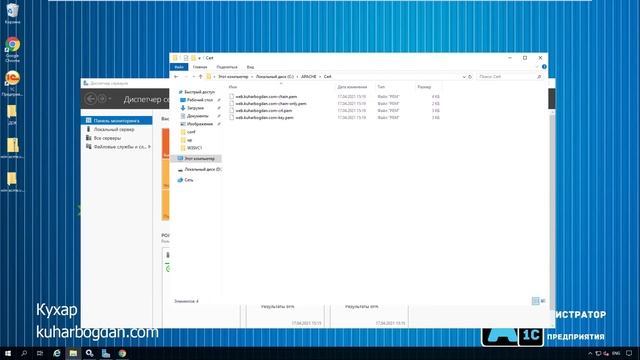
Task: Open the Вид ribbon tab
Action: pyautogui.click(x=250, y=67)
